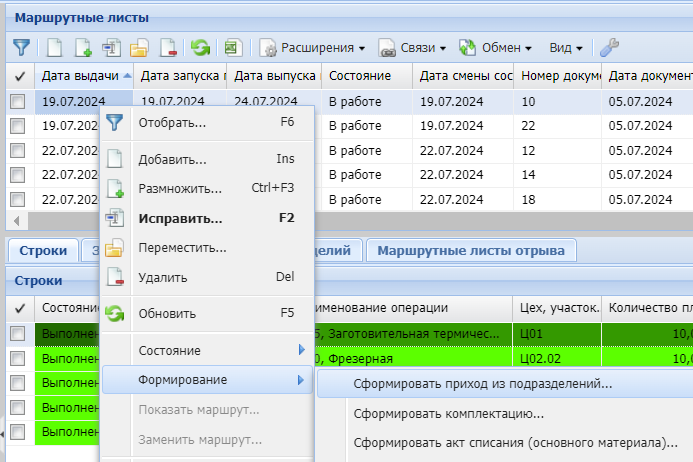Switch to Маршрутные листы отрыва tab
Viewport: 693px width, 462px height.
(x=470, y=250)
